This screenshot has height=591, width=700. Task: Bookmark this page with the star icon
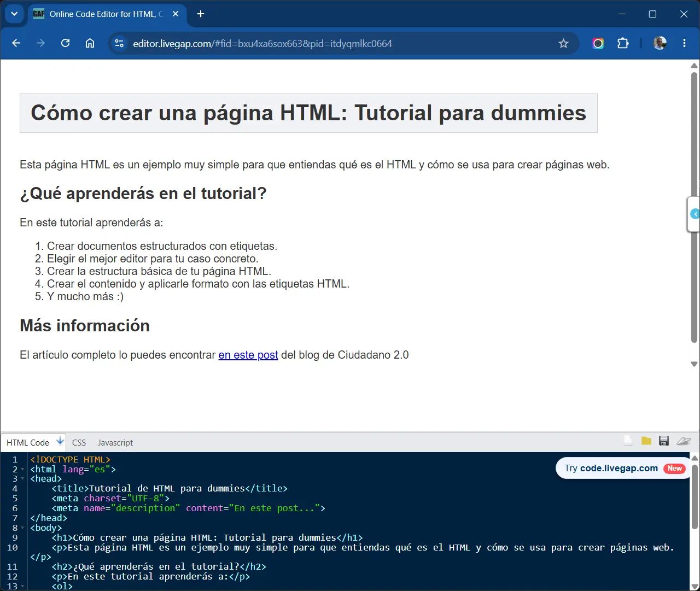(563, 43)
